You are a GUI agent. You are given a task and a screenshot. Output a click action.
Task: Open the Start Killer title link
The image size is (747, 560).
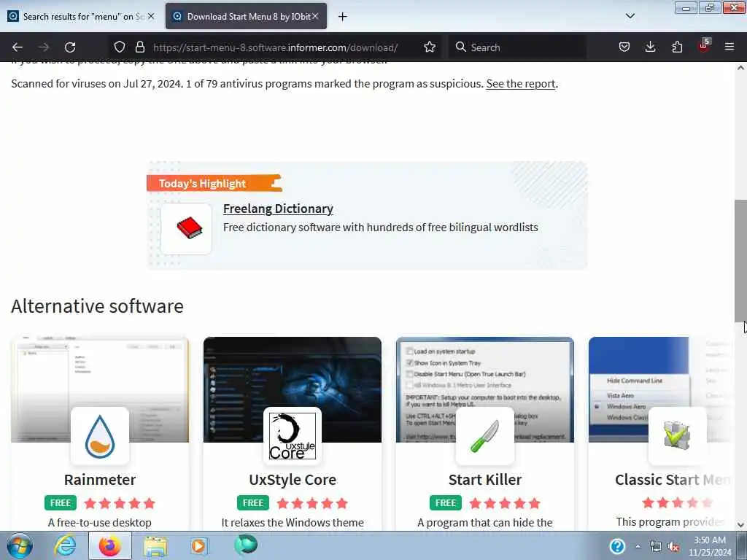tap(485, 480)
